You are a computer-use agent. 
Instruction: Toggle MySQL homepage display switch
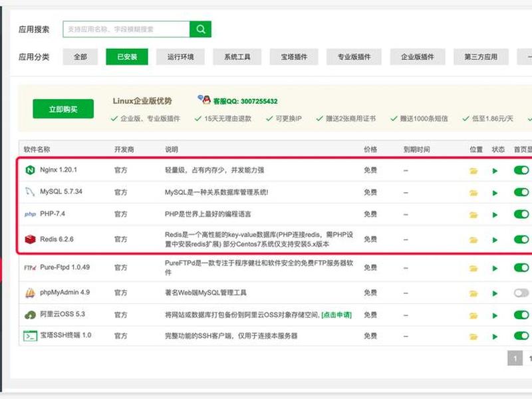[x=521, y=192]
